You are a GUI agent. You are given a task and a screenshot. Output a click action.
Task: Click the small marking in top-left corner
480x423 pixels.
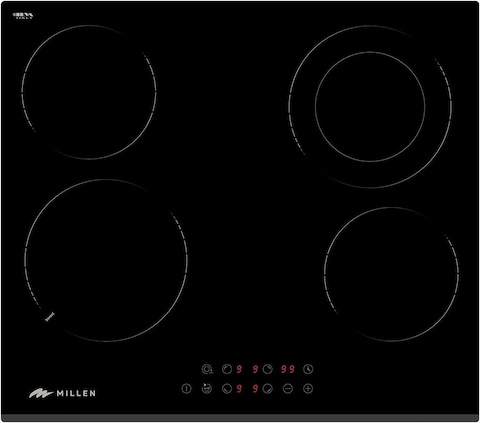point(23,15)
